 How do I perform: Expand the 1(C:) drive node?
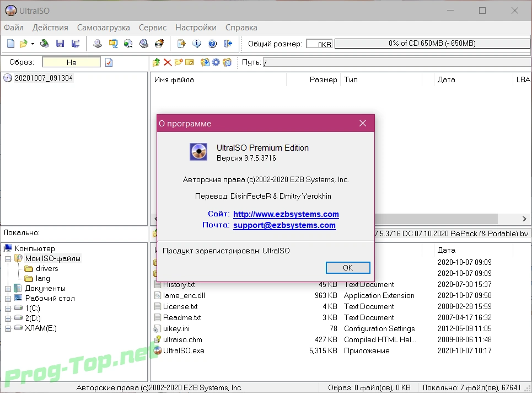coord(8,309)
